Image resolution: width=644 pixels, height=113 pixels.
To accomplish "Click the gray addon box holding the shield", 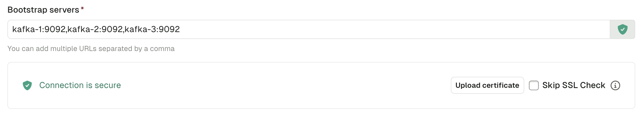I will coord(622,29).
